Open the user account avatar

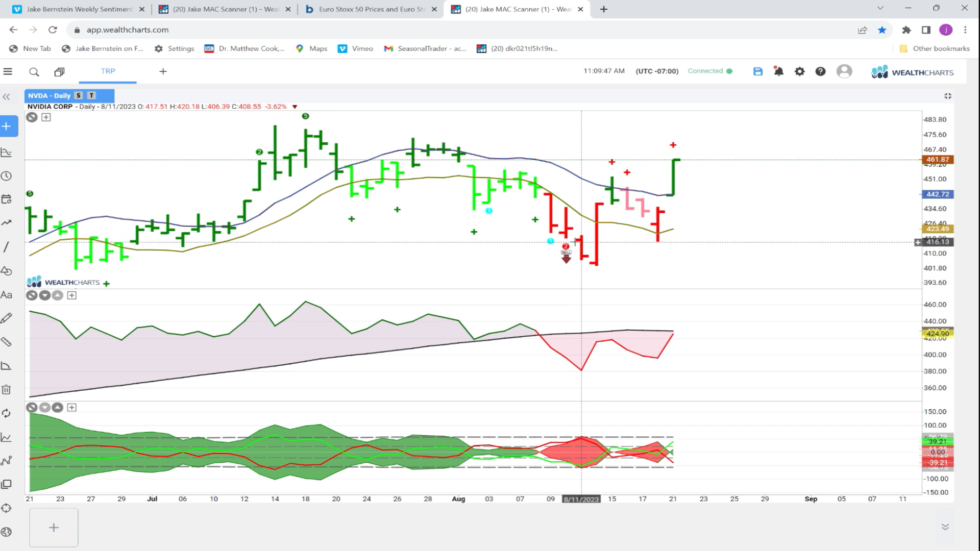pos(844,71)
